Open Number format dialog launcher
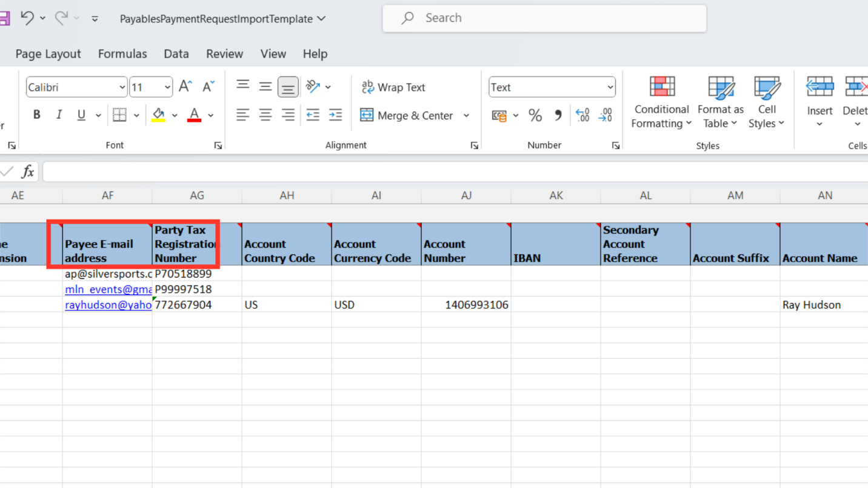 point(616,145)
